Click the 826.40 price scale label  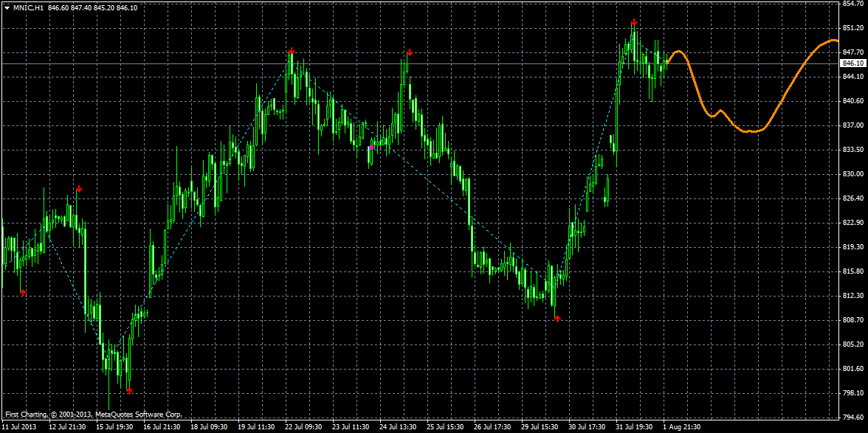point(853,198)
